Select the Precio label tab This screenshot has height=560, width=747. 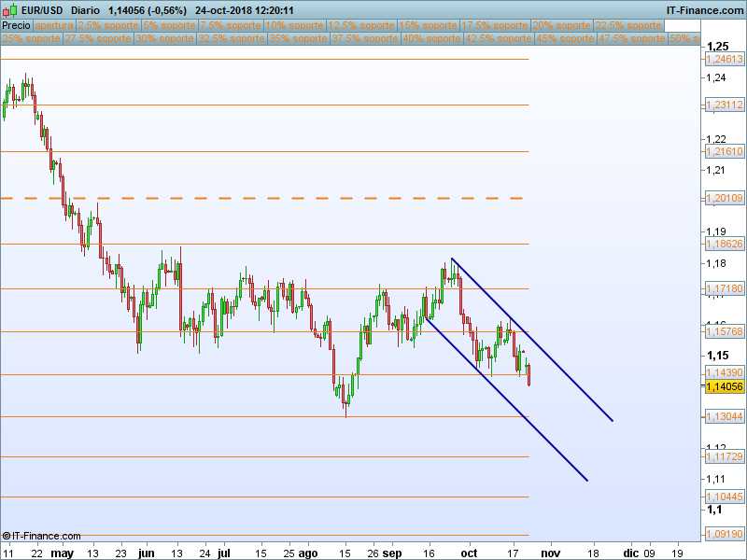(x=17, y=26)
